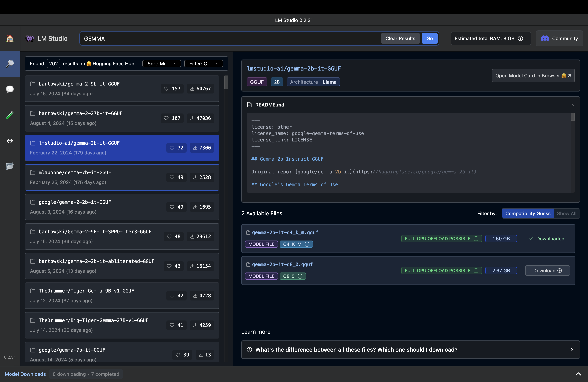Select bartowski/Gemma-2-9B-It-SPPO-Iter3-GGUF result
The height and width of the screenshot is (382, 588).
tap(122, 236)
